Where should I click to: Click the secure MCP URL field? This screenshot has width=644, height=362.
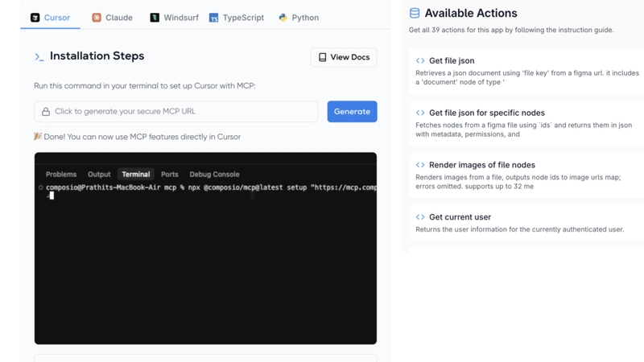tap(181, 112)
